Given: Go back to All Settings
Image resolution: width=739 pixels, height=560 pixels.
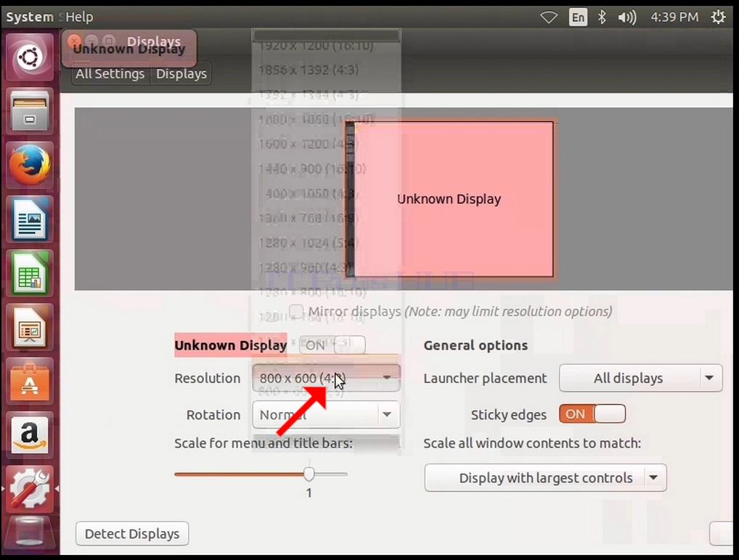Looking at the screenshot, I should click(110, 74).
